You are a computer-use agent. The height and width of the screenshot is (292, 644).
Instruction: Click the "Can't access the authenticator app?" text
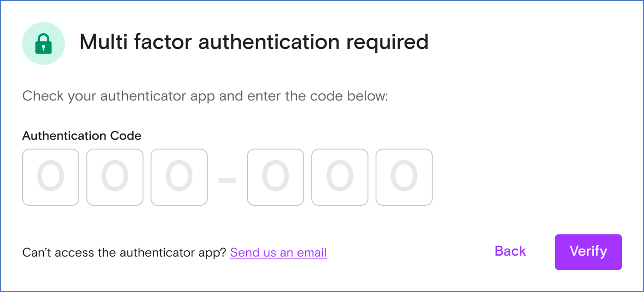pyautogui.click(x=124, y=252)
